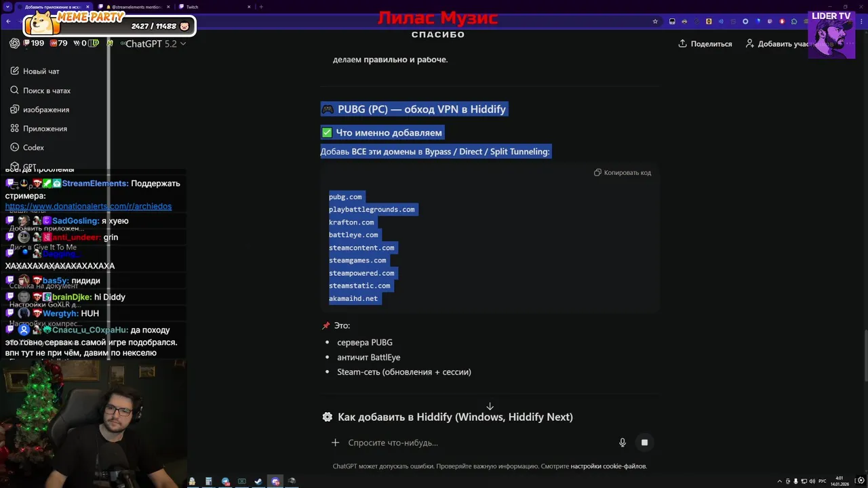Click Steam icon in the taskbar
Viewport: 868px width, 488px height.
(x=258, y=481)
